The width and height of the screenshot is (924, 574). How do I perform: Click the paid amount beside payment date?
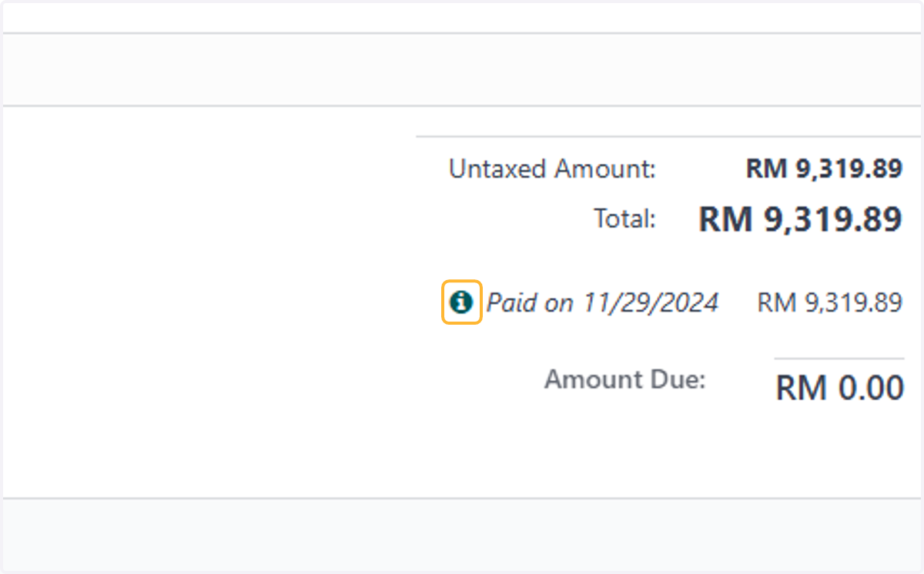829,302
